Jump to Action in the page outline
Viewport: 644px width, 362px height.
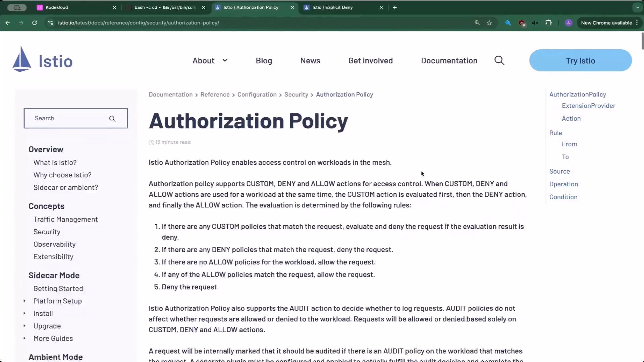click(x=571, y=118)
